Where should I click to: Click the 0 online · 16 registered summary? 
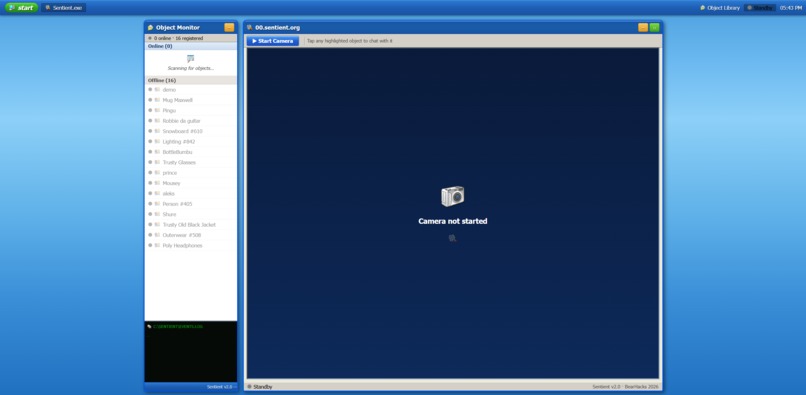(176, 39)
